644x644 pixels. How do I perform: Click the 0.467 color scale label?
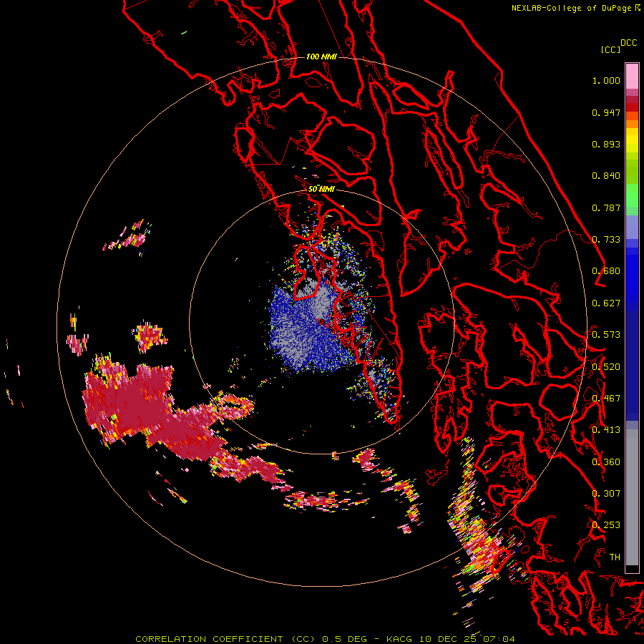[x=606, y=399]
